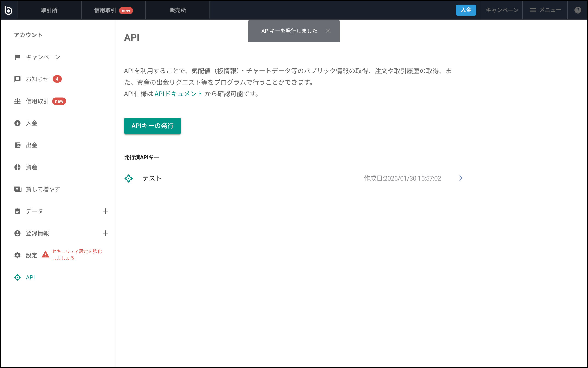The width and height of the screenshot is (588, 368).
Task: Expand the データ section
Action: coord(105,211)
